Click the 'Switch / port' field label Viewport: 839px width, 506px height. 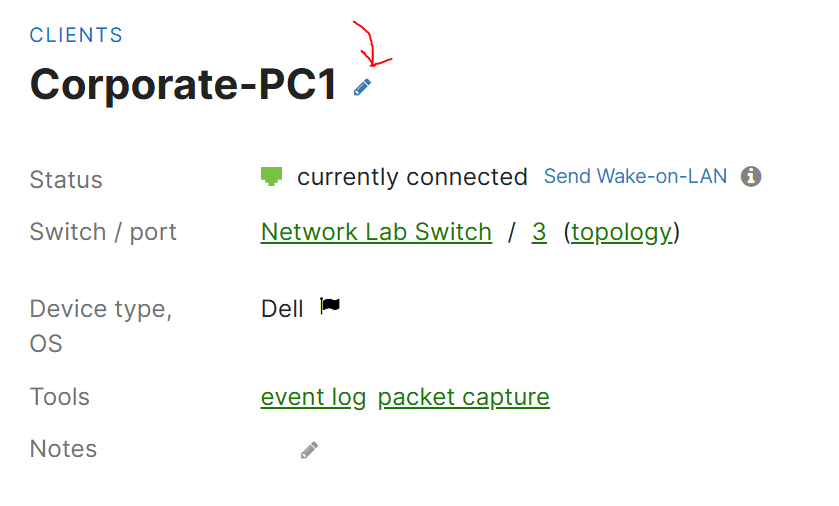[x=103, y=233]
